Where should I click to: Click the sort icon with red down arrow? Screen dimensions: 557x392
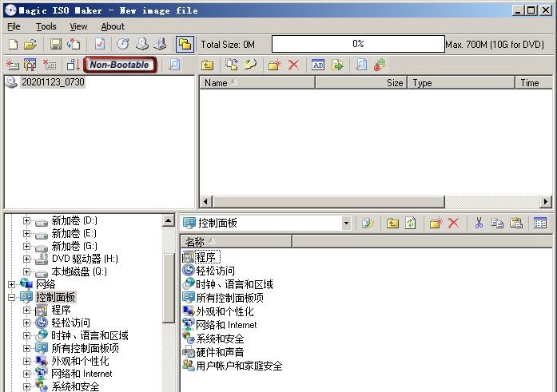[x=74, y=65]
